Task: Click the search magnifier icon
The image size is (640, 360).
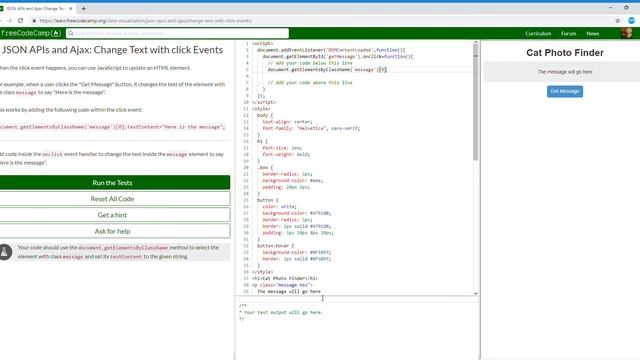Action: [x=71, y=33]
